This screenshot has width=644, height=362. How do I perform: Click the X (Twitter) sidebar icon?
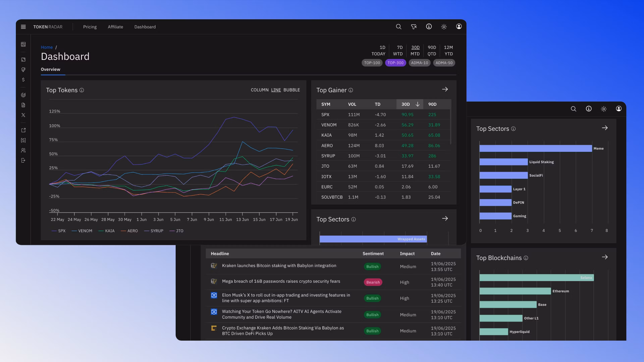click(23, 115)
